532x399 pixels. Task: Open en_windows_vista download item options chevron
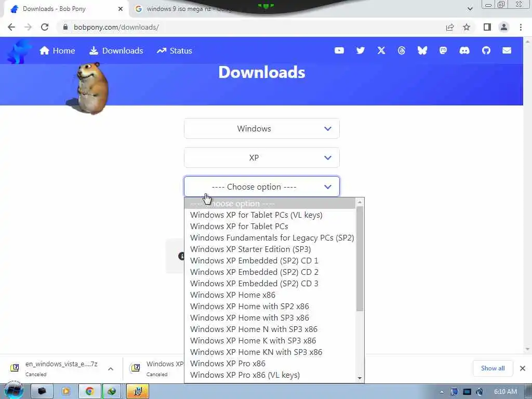[x=111, y=368]
